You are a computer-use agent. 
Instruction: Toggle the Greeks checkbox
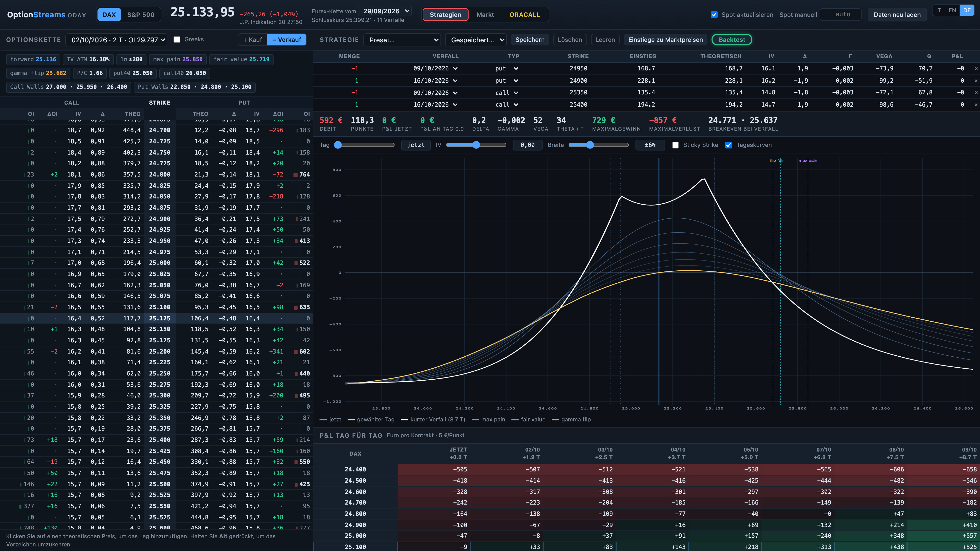click(177, 40)
